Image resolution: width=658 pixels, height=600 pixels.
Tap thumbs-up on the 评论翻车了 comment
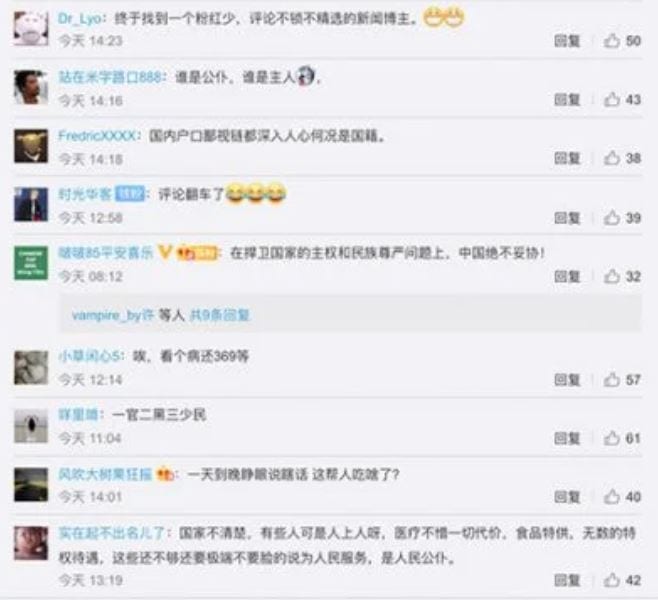click(x=611, y=217)
